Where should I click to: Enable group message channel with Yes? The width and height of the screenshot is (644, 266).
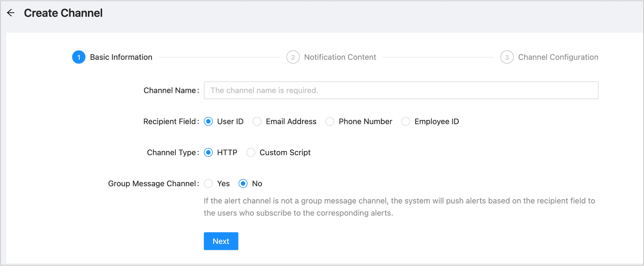(x=209, y=184)
